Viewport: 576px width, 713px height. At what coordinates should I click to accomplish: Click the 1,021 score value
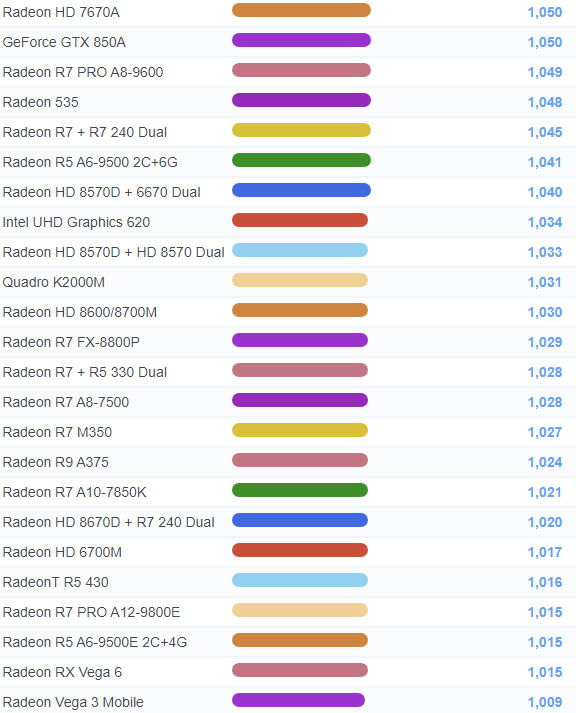click(x=544, y=492)
